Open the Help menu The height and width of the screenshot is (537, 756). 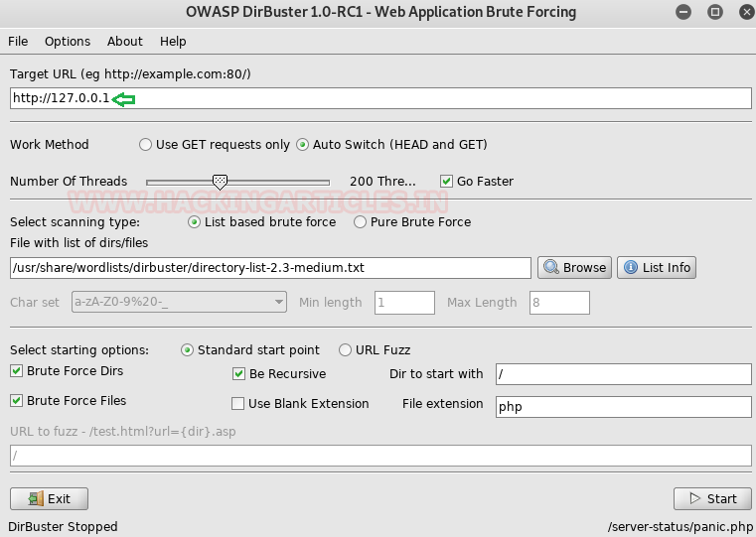click(173, 42)
